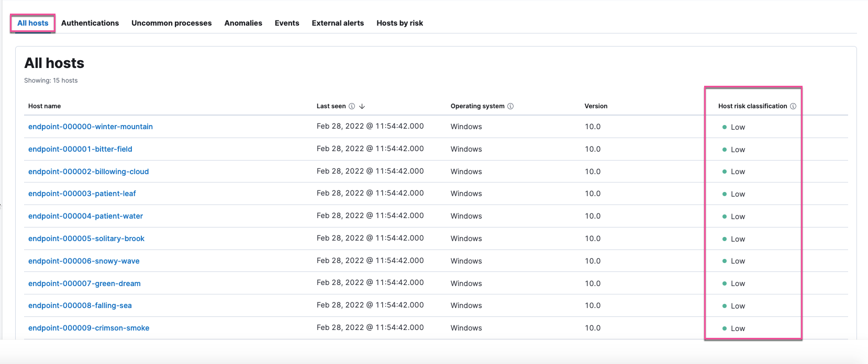View details for endpoint-000005-solitary-brook
Screen dimensions: 868x364
[x=86, y=238]
